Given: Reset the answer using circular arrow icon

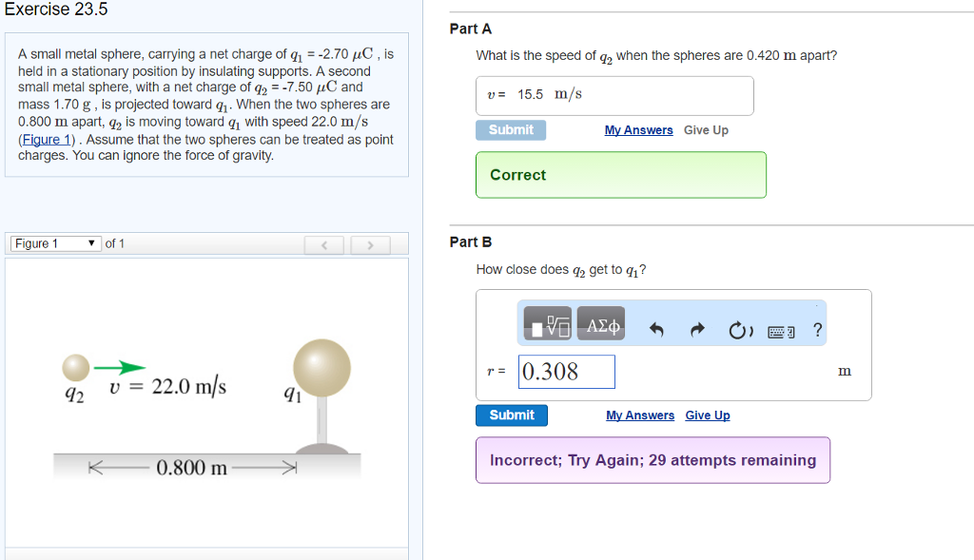Looking at the screenshot, I should pyautogui.click(x=740, y=323).
